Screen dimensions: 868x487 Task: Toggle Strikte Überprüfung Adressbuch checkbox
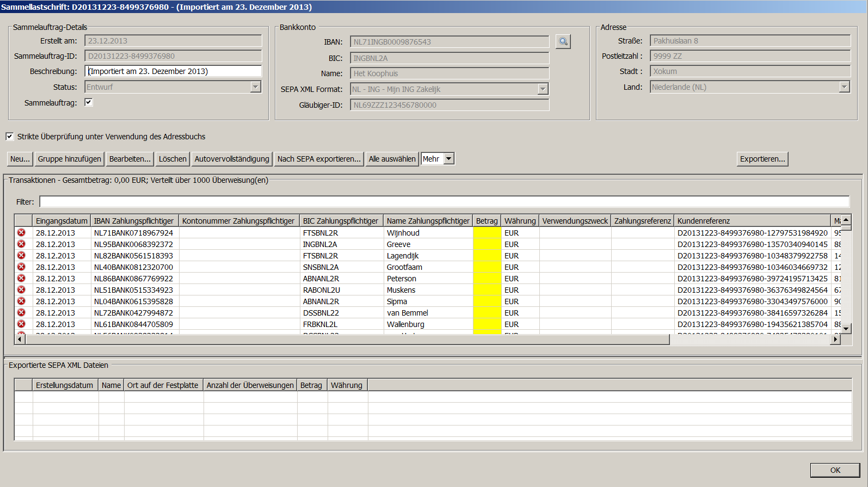tap(10, 137)
